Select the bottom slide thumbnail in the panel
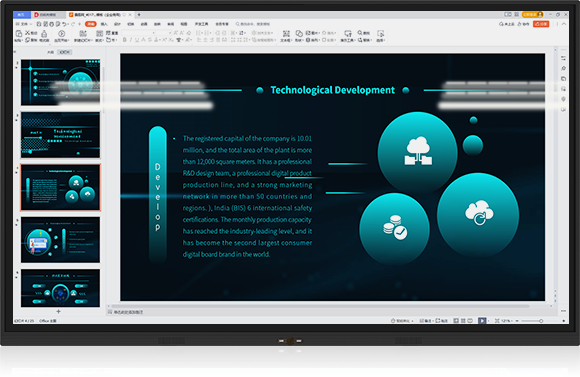This screenshot has width=580, height=377. pos(60,288)
